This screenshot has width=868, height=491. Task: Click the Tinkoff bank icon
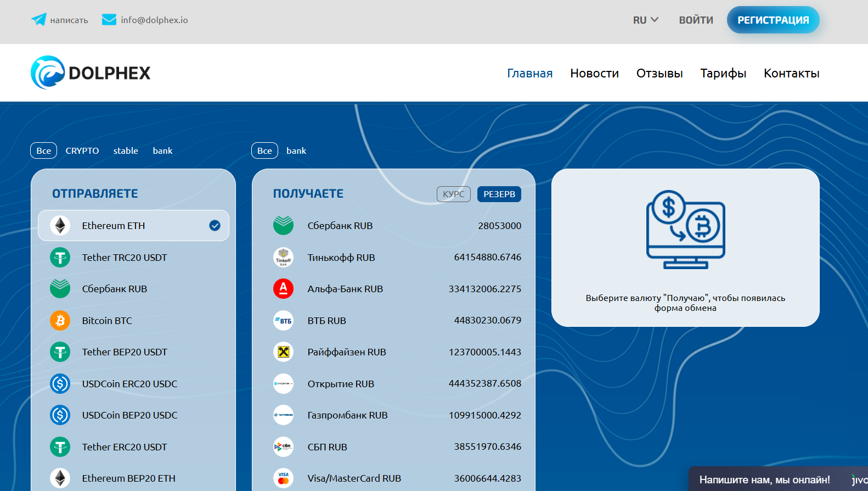[x=283, y=258]
